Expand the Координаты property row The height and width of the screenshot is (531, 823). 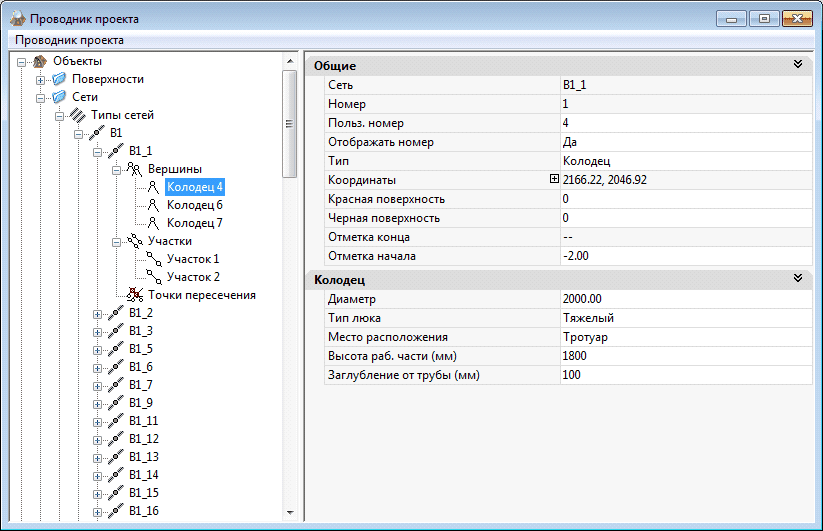[554, 180]
